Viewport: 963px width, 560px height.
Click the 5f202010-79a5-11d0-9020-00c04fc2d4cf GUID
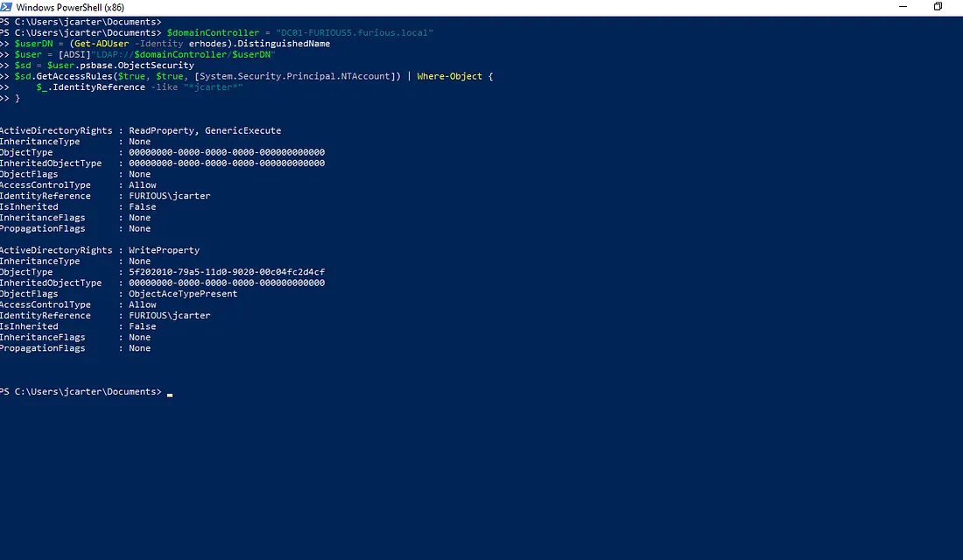click(227, 272)
